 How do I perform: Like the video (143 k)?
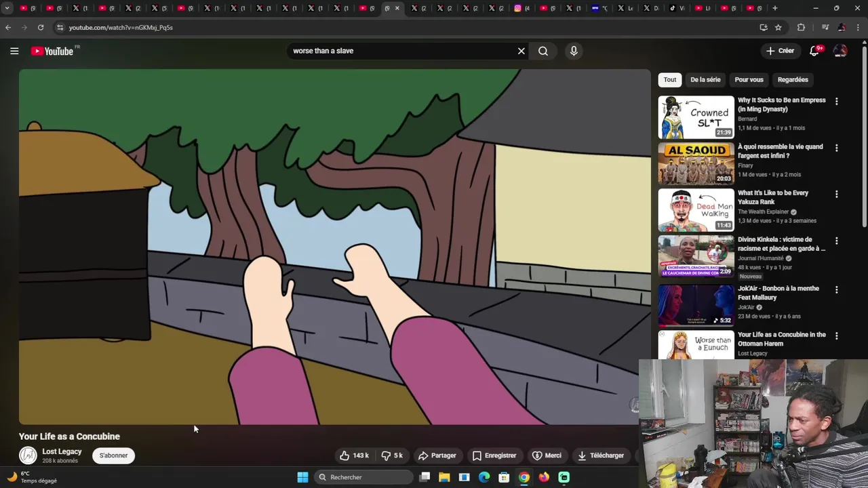(355, 455)
